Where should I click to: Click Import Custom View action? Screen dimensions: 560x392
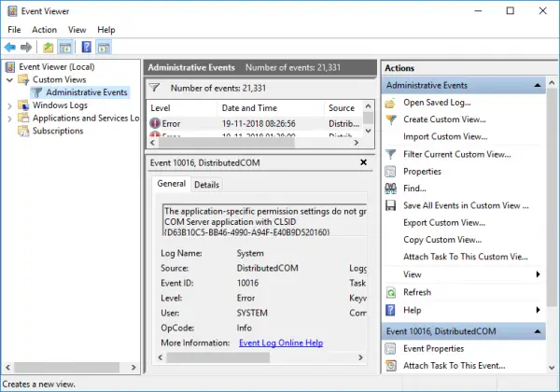445,137
